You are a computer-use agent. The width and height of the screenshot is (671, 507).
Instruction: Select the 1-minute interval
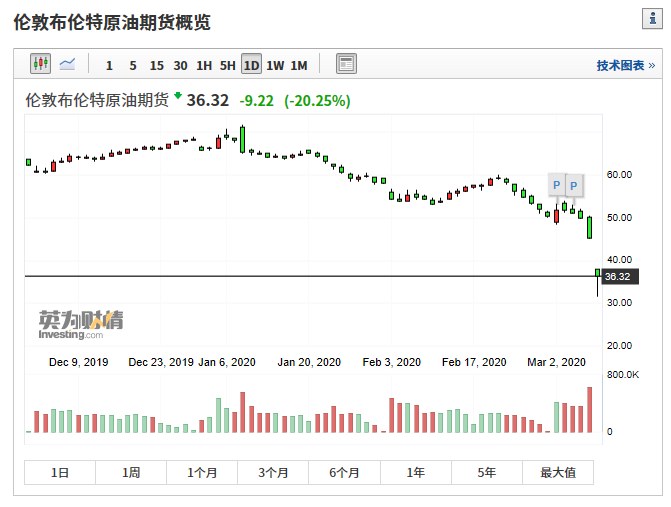[x=109, y=65]
